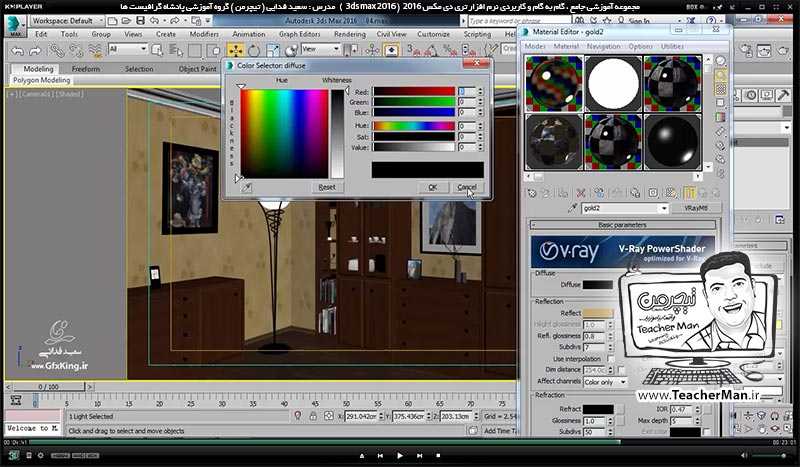Click the Y coordinate input field
800x467 pixels.
408,416
